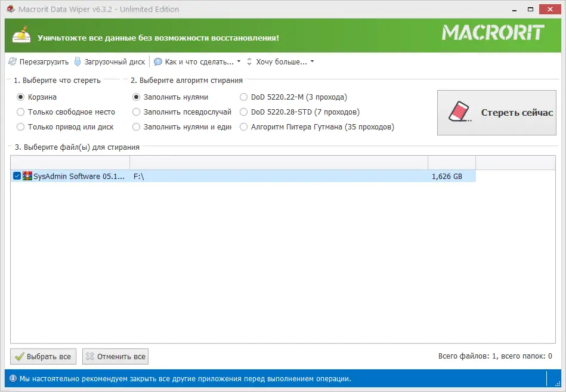The width and height of the screenshot is (566, 392).
Task: Maximize the Macrorit Data Wiper window
Action: (x=530, y=10)
